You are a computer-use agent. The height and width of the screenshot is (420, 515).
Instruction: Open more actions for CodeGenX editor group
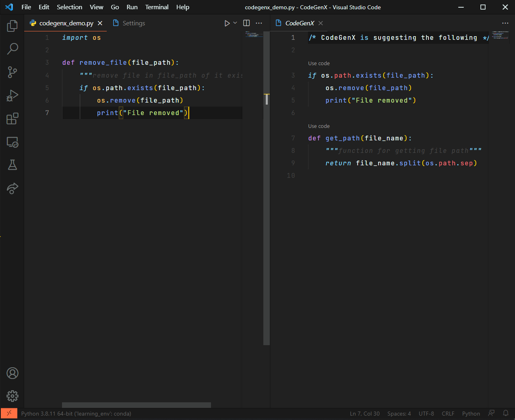coord(505,23)
